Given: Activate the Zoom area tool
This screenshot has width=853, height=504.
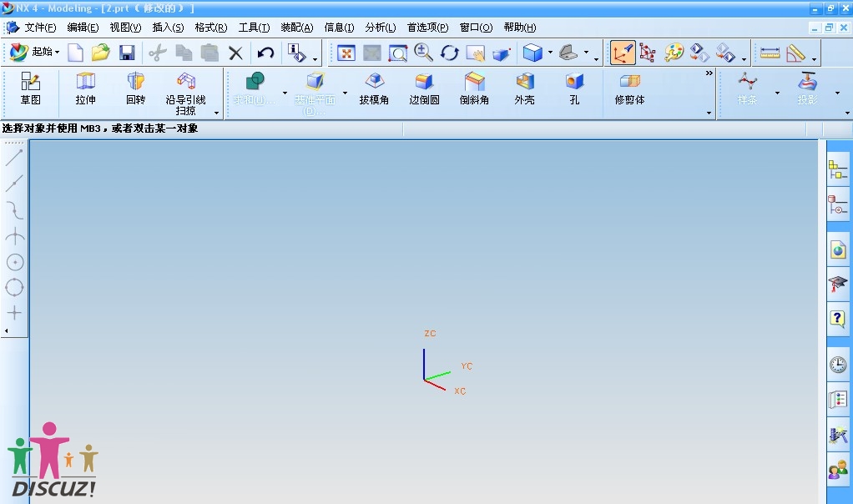Looking at the screenshot, I should (x=397, y=53).
